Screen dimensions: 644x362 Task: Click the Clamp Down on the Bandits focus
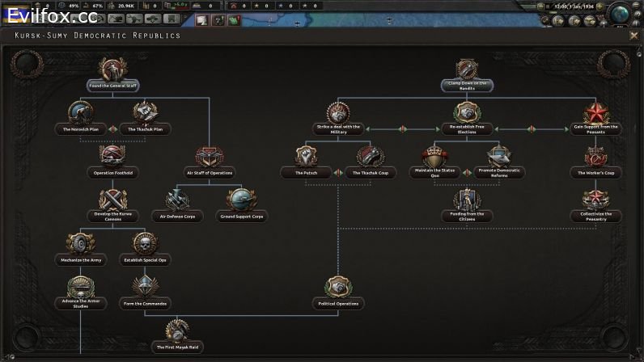[x=467, y=72]
